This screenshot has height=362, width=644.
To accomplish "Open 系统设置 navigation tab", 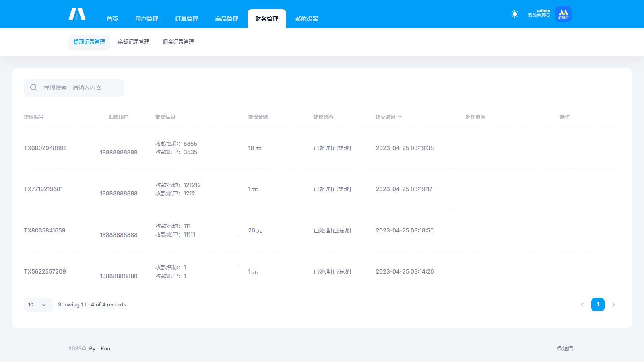I will [307, 19].
